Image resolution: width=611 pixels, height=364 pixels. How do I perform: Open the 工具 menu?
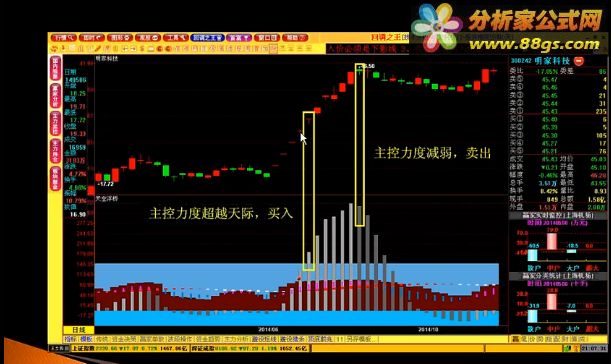pos(176,38)
